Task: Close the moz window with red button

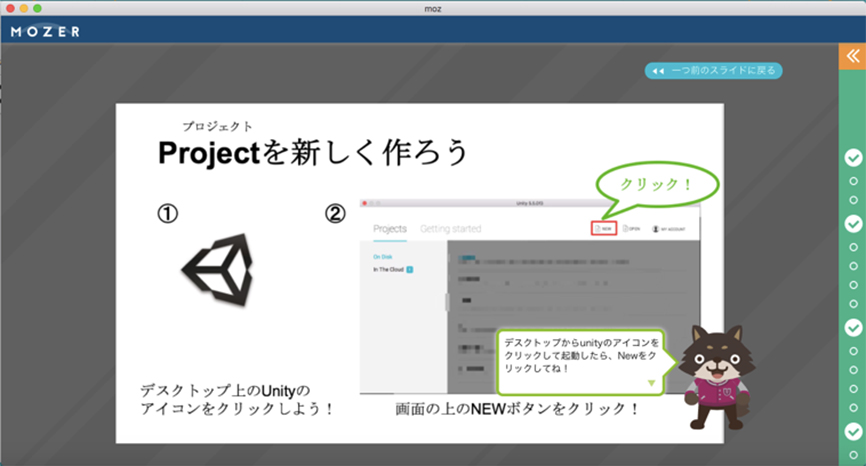Action: point(10,8)
